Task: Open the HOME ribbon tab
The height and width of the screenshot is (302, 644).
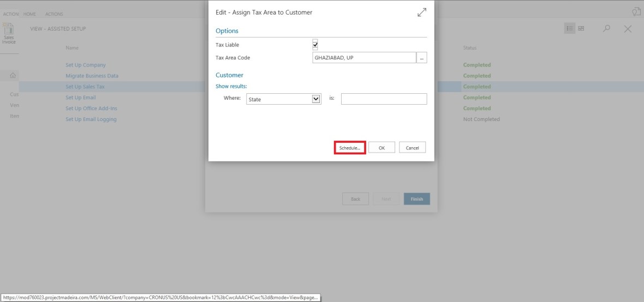Action: (29, 14)
